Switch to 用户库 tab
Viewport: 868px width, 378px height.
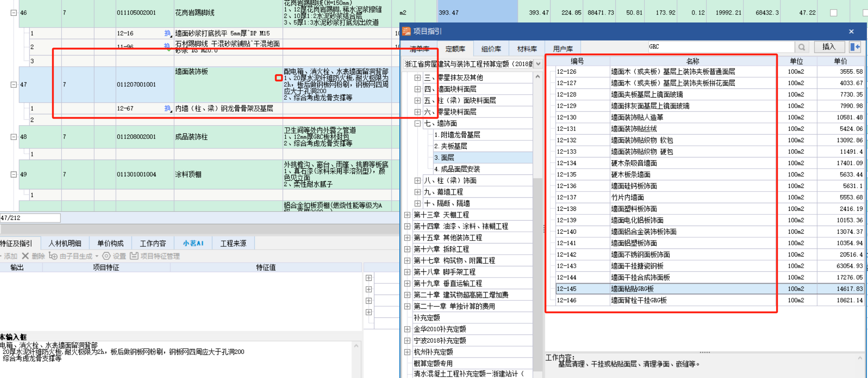[562, 49]
